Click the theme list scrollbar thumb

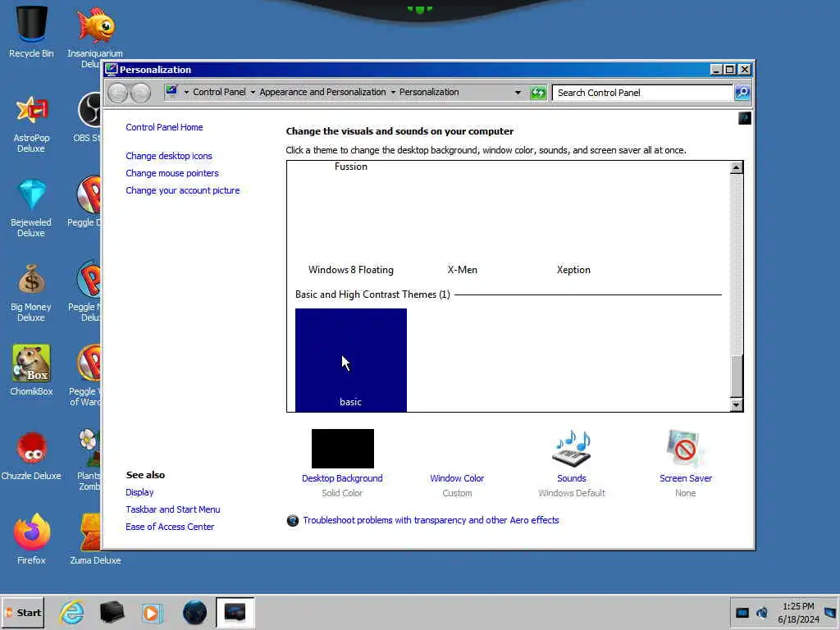(x=737, y=376)
